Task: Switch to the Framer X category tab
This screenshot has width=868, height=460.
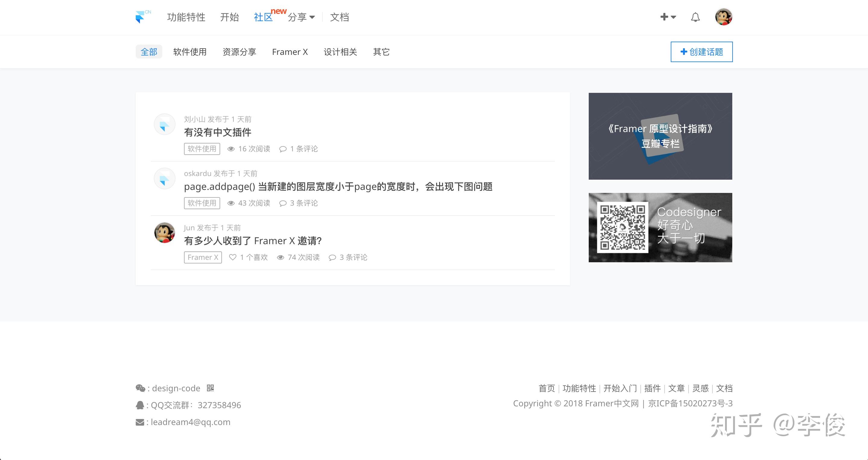Action: [290, 52]
